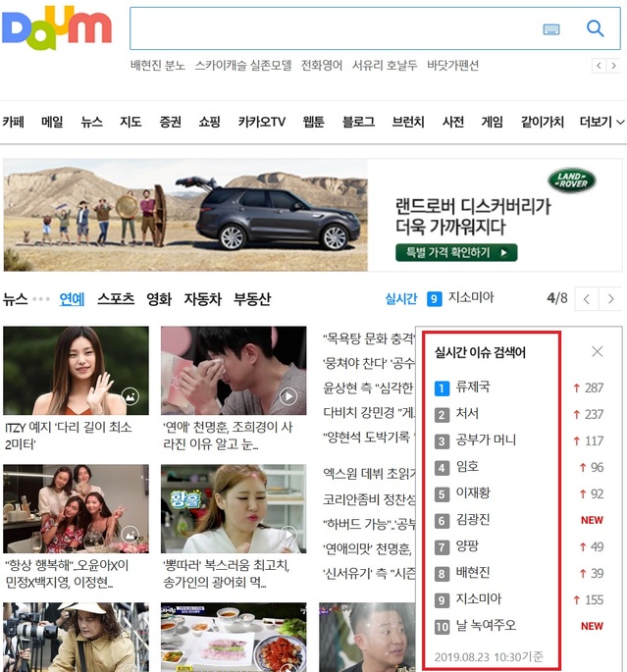
Task: Open the '뽕따러' 송가인 video thumbnail
Action: [x=234, y=508]
